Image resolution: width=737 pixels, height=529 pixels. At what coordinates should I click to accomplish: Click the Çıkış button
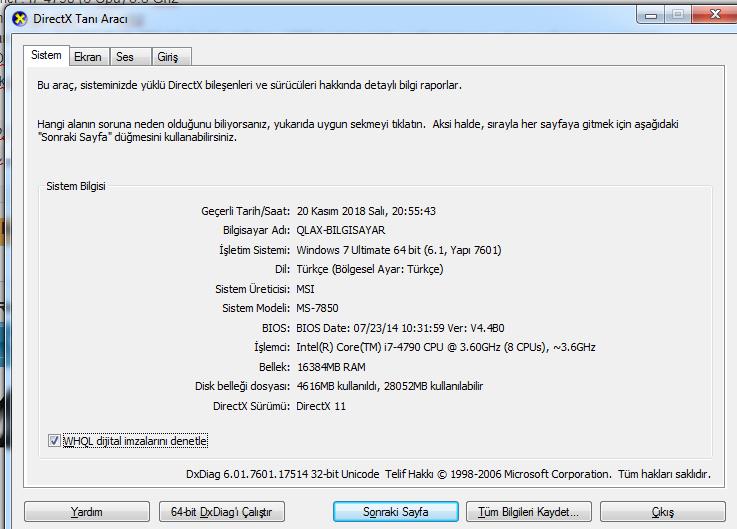point(663,512)
